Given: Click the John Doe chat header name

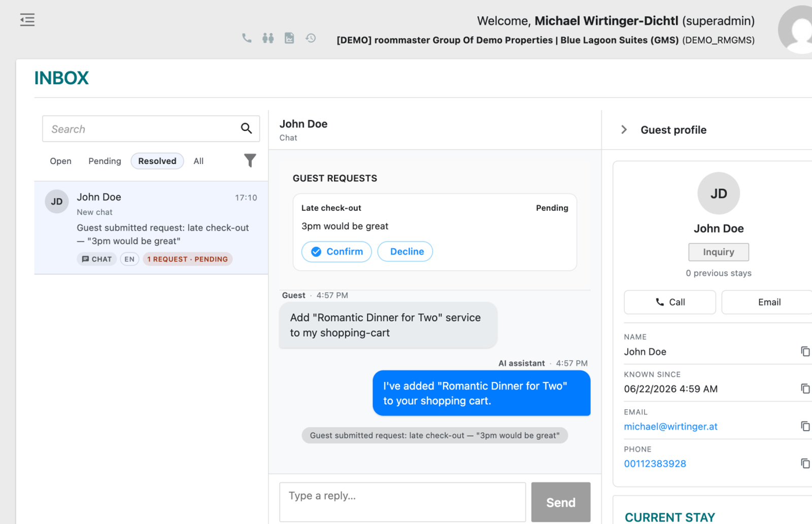Looking at the screenshot, I should click(x=303, y=124).
